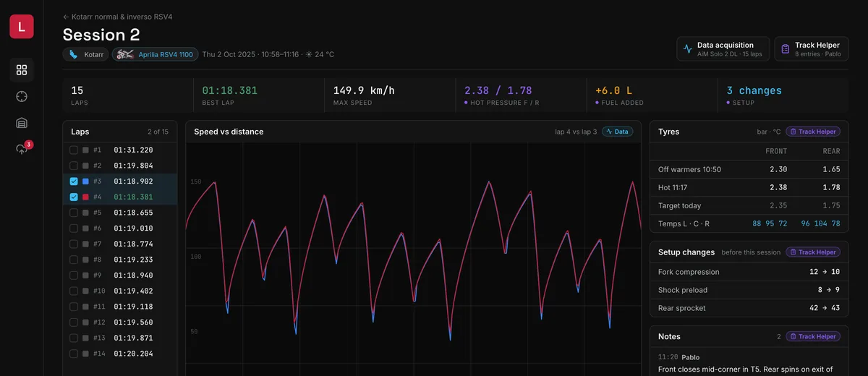This screenshot has width=868, height=376.
Task: Click the Fork compression 12 → 10 row
Action: tap(749, 272)
